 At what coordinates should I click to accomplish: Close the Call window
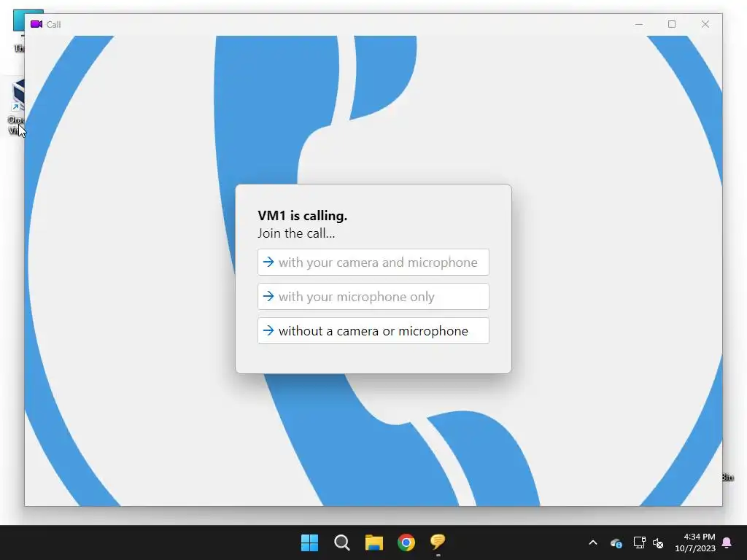(705, 24)
